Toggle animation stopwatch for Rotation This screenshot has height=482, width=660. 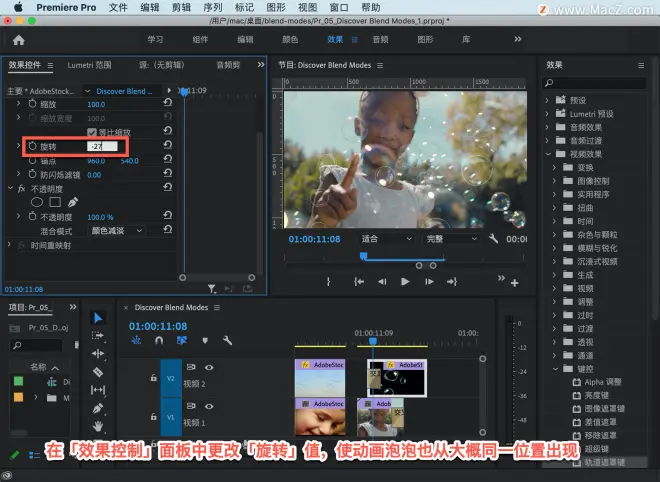click(x=32, y=146)
